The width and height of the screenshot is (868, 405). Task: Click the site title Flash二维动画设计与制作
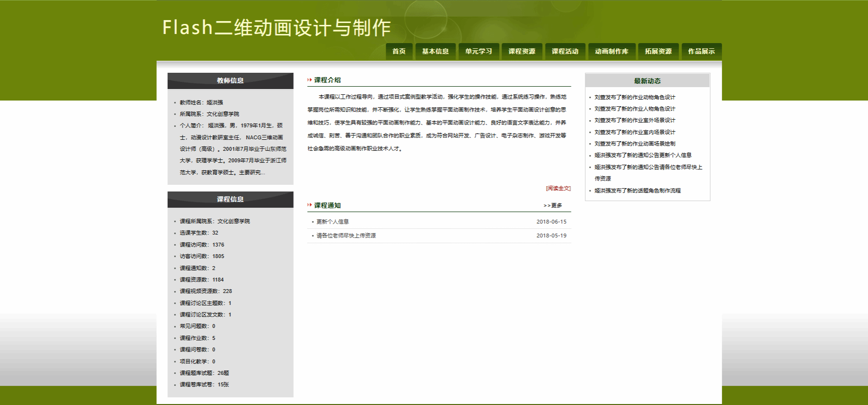click(277, 28)
